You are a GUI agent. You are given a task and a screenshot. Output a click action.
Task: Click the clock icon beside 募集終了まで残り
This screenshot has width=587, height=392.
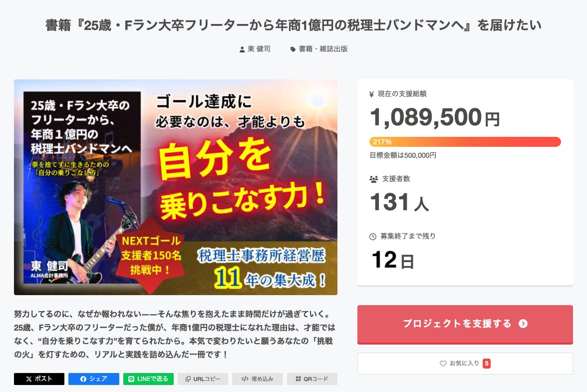(x=373, y=236)
